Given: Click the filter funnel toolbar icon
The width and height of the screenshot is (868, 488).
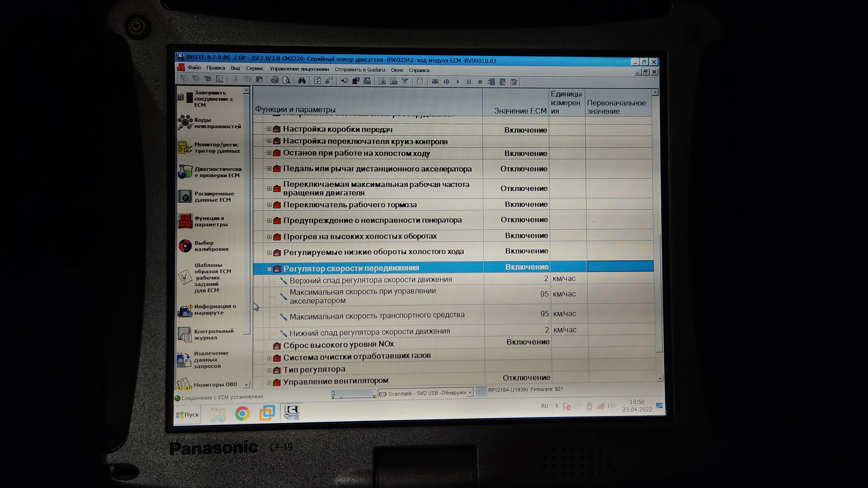Looking at the screenshot, I should click(x=405, y=81).
